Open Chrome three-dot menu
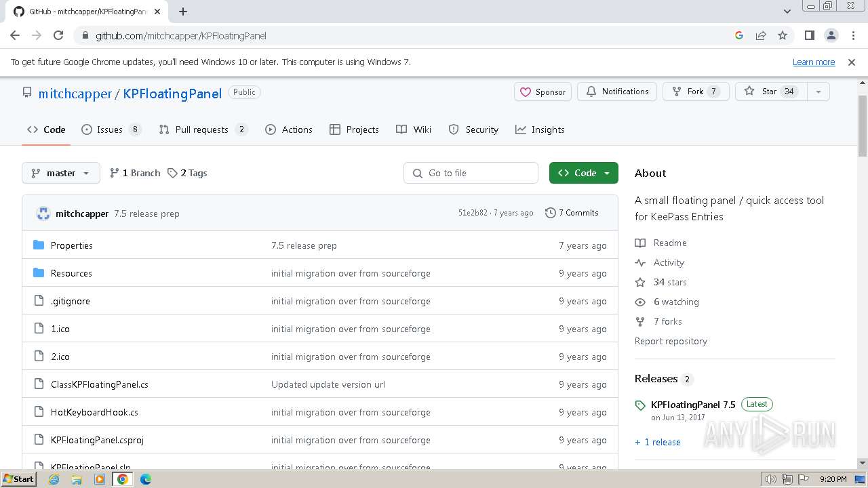The height and width of the screenshot is (488, 868). point(852,35)
